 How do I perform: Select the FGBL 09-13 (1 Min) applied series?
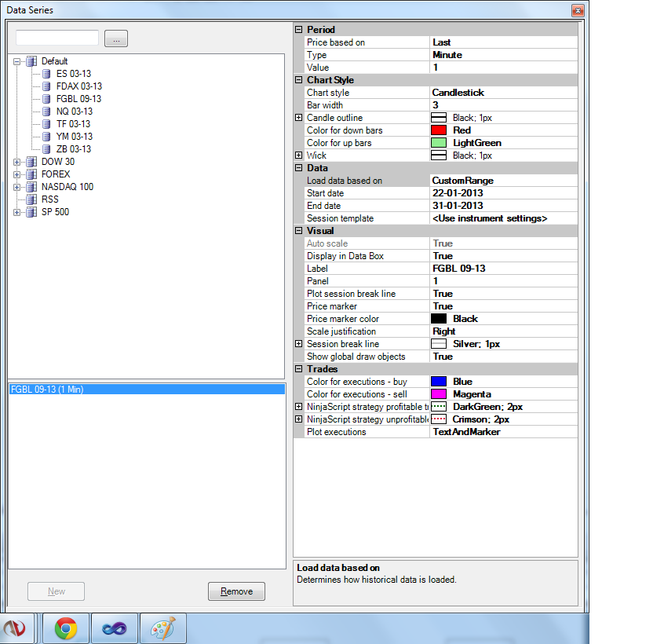pos(147,390)
